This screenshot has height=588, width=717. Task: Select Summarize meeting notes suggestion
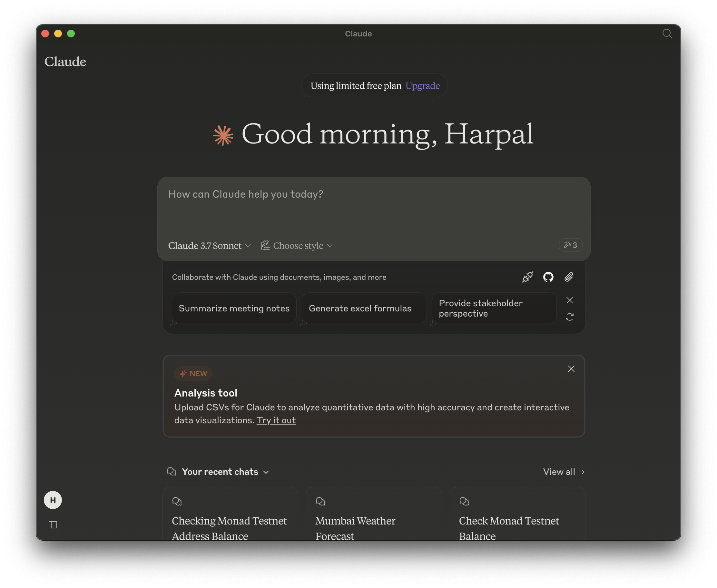tap(234, 308)
